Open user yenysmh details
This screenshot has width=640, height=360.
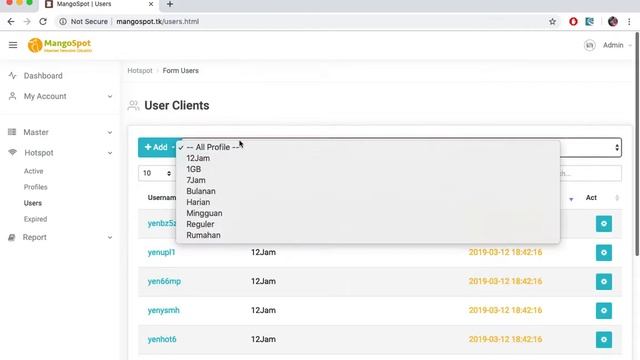(163, 310)
